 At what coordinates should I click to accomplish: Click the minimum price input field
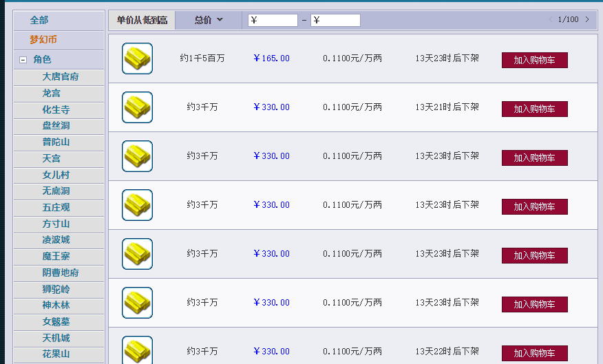pos(273,21)
